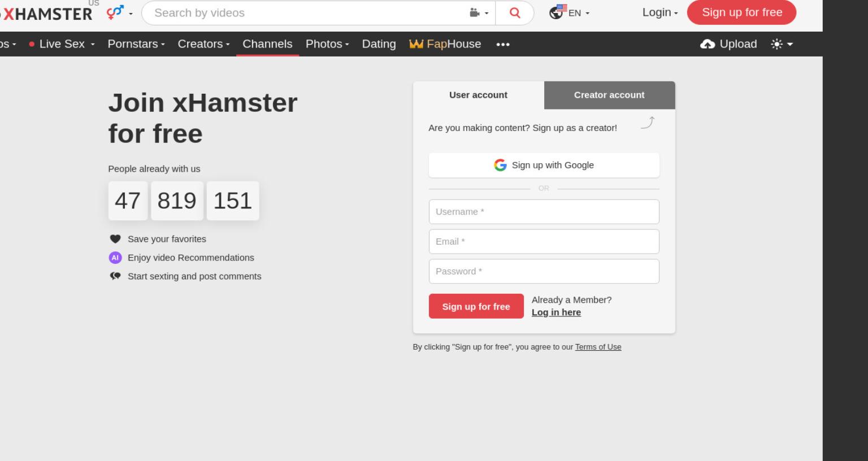Focus the Email input field
The image size is (868, 461).
[544, 242]
